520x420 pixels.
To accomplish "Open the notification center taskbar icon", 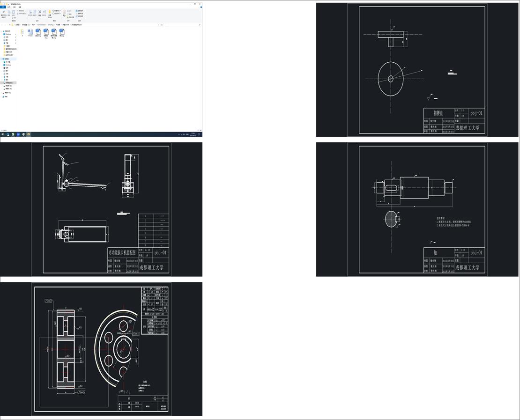I will pos(199,134).
